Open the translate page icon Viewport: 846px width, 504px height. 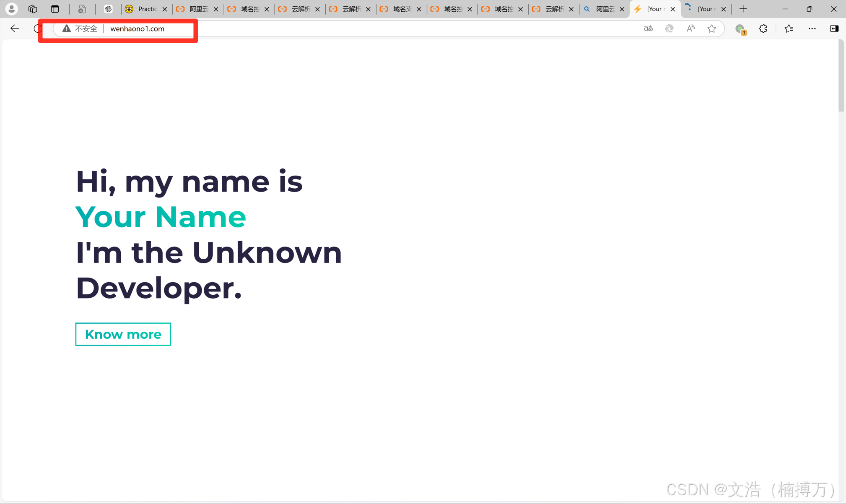point(648,29)
